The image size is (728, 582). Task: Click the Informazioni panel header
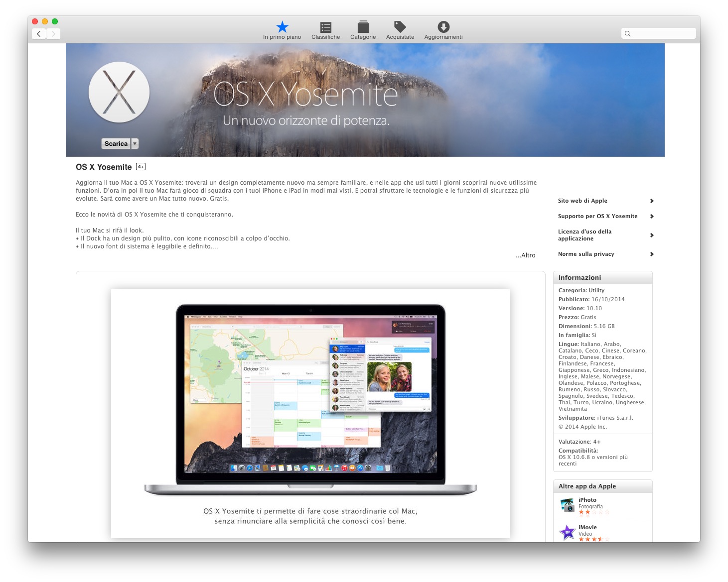[603, 277]
